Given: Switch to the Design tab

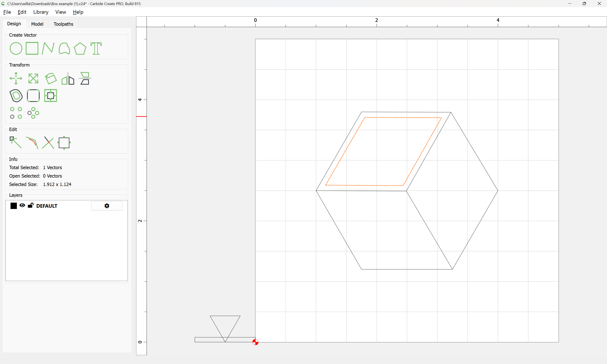Looking at the screenshot, I should (14, 24).
